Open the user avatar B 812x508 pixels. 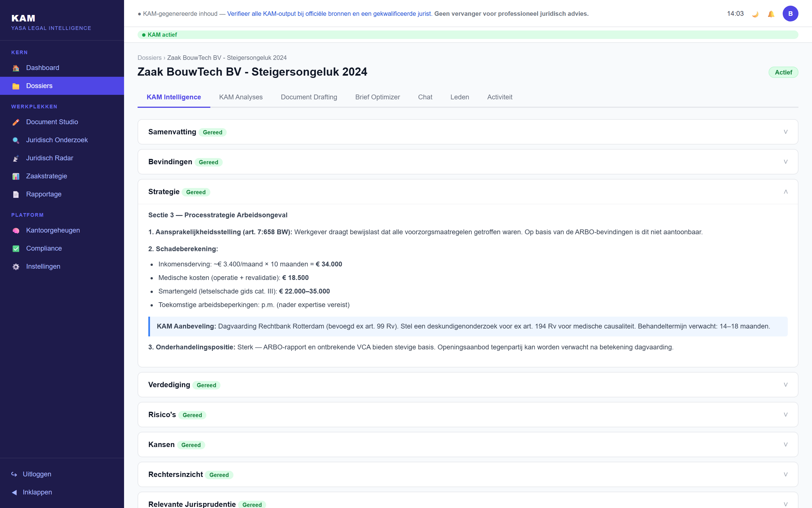(x=790, y=14)
